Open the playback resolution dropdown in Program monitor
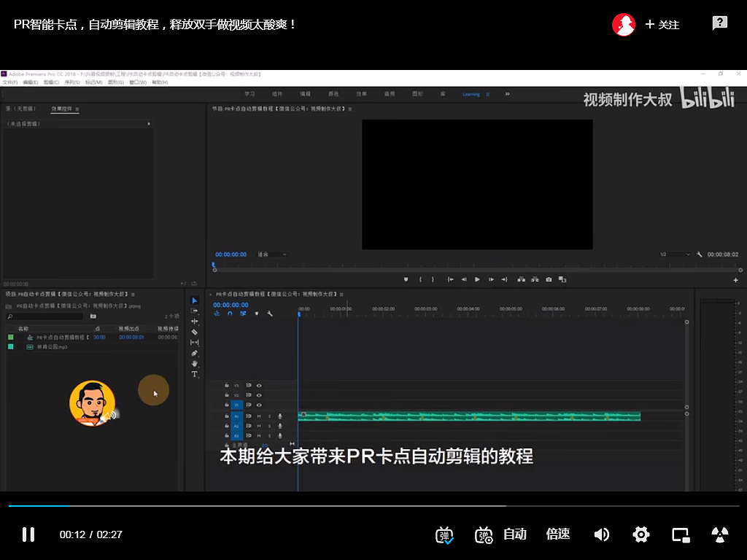The height and width of the screenshot is (560, 747). click(675, 254)
